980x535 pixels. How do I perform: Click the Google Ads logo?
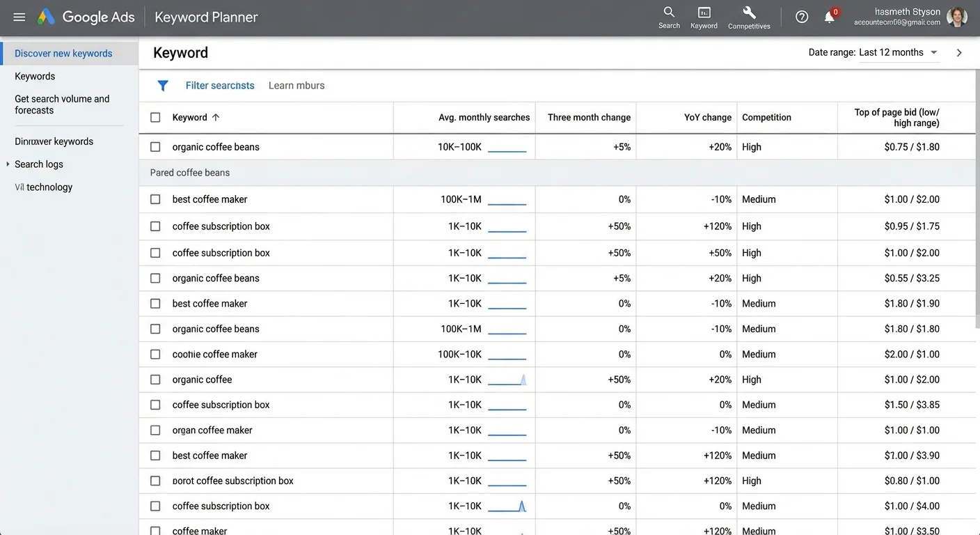[x=86, y=17]
